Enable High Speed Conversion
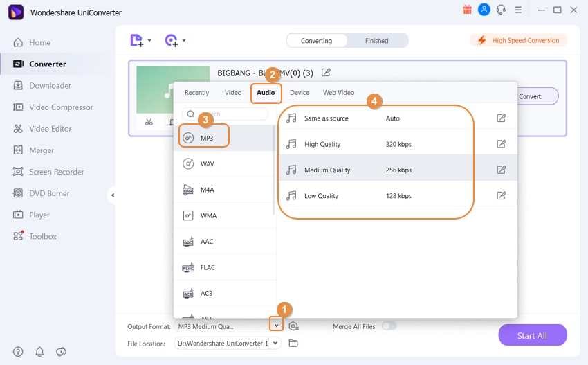The width and height of the screenshot is (588, 365). point(519,40)
